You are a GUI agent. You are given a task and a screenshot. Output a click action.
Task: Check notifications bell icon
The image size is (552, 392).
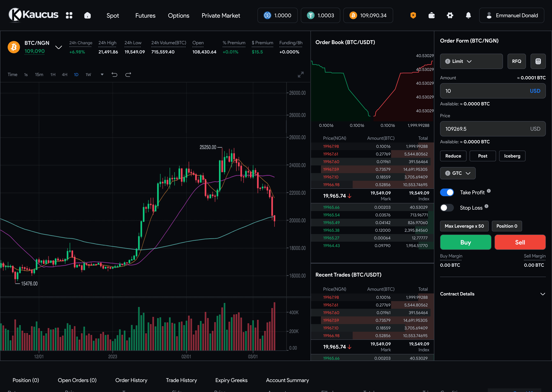coord(468,15)
